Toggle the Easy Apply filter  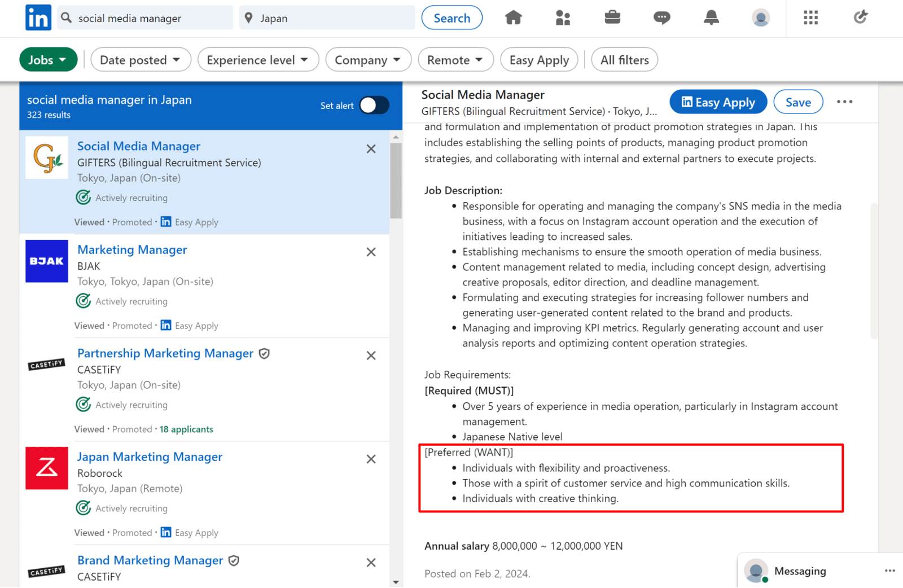coord(539,60)
